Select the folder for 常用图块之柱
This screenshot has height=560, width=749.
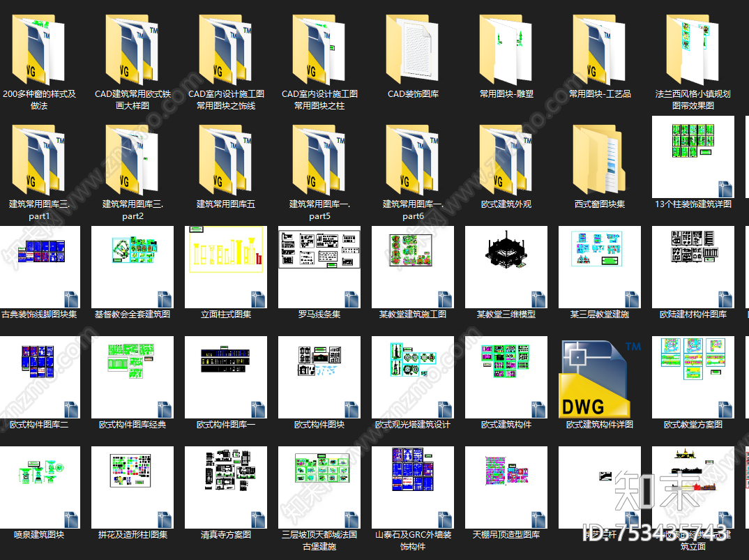pos(319,50)
